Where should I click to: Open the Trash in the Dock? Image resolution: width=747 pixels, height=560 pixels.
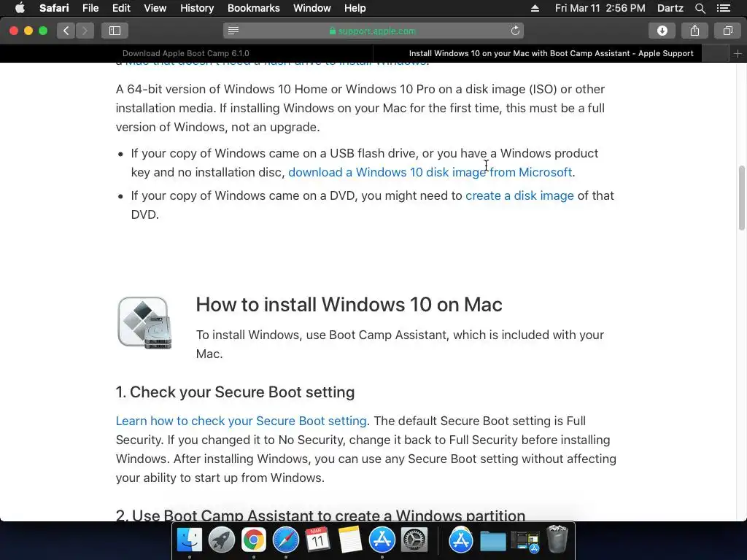click(557, 540)
